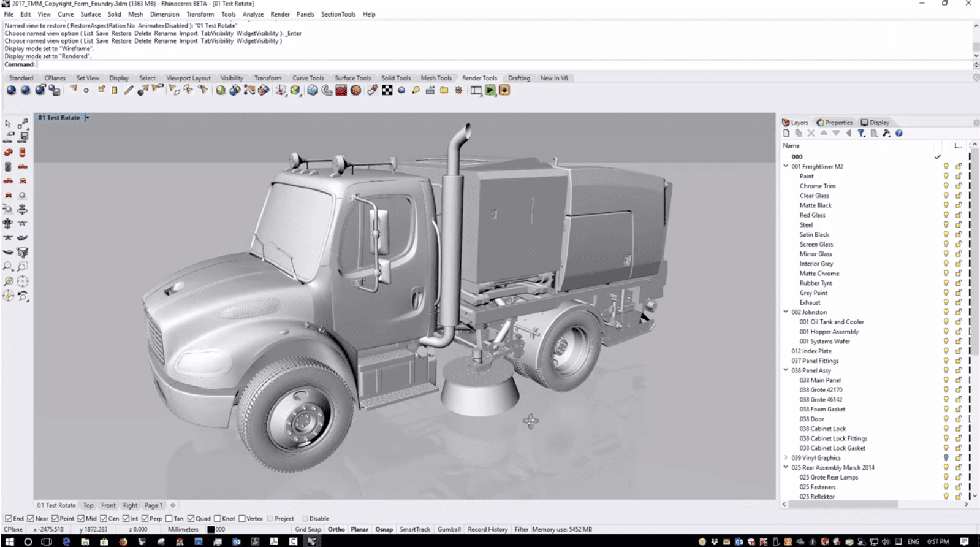Open the Render menu

(280, 14)
